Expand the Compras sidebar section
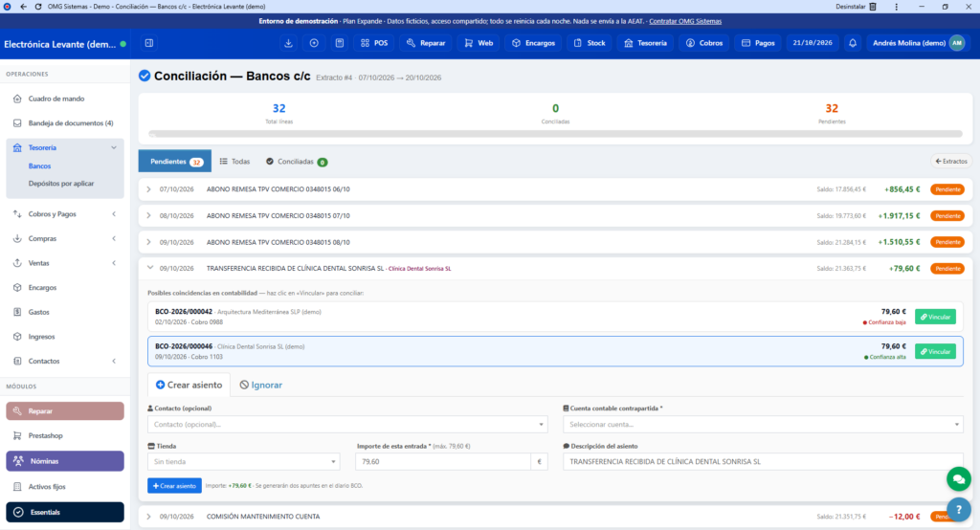980x530 pixels. [x=65, y=239]
